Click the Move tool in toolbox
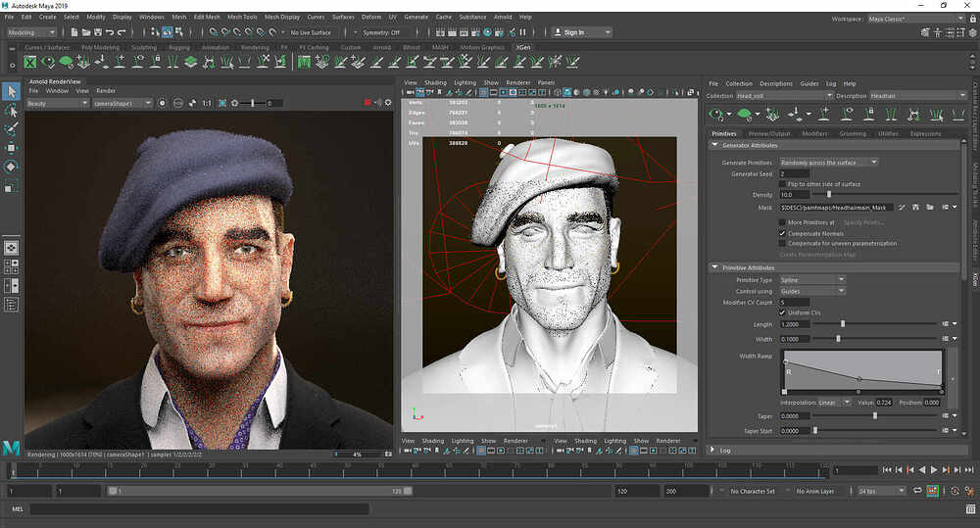Screen dimensions: 980x528 11,148
